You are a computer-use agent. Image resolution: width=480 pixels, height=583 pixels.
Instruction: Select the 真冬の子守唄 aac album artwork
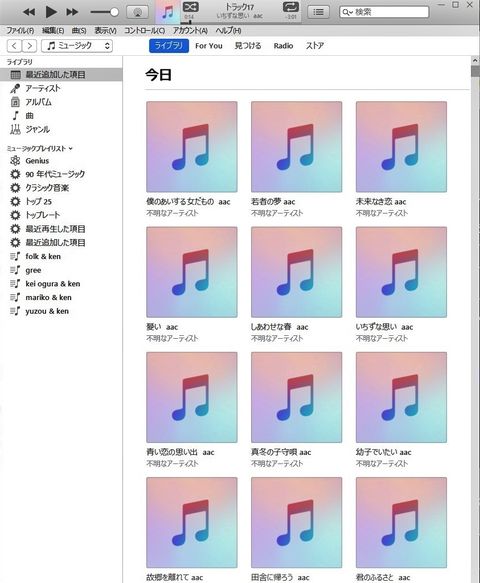point(296,397)
